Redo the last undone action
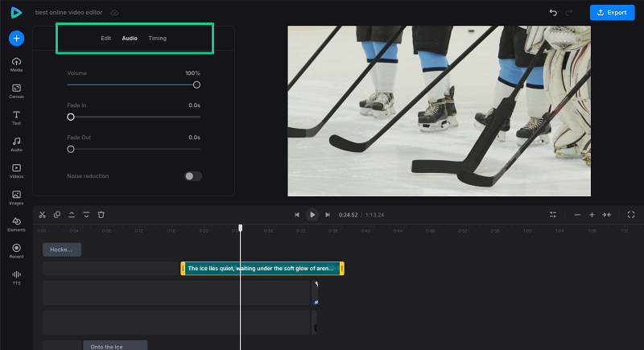This screenshot has width=644, height=350. click(x=569, y=13)
